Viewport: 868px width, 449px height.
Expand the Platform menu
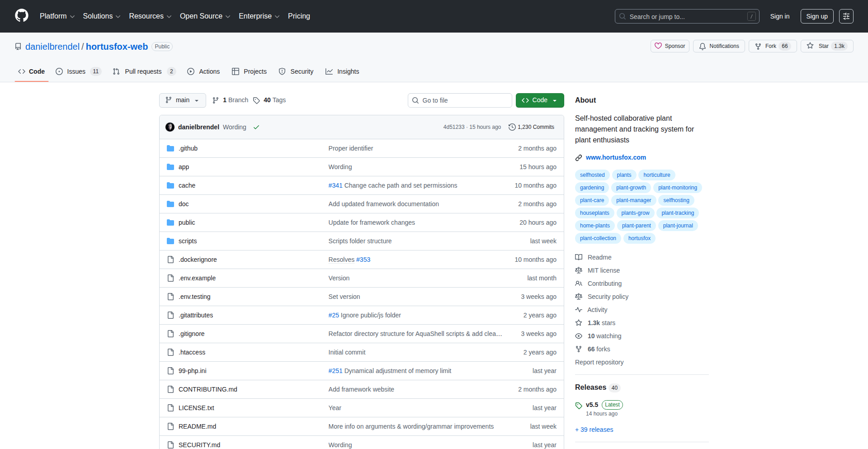(x=57, y=16)
